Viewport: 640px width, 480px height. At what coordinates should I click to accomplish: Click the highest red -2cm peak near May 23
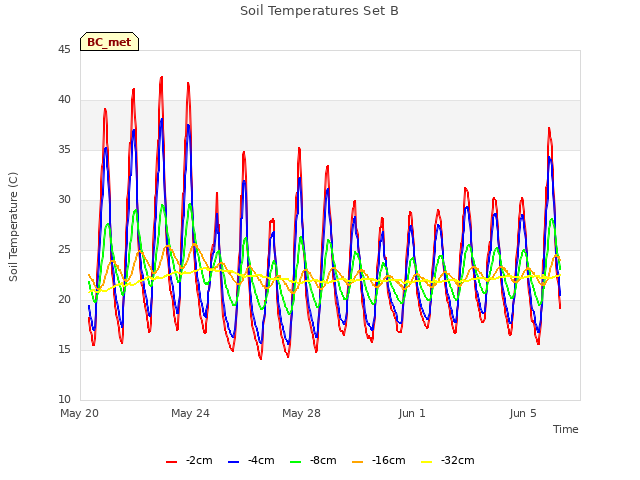click(162, 77)
